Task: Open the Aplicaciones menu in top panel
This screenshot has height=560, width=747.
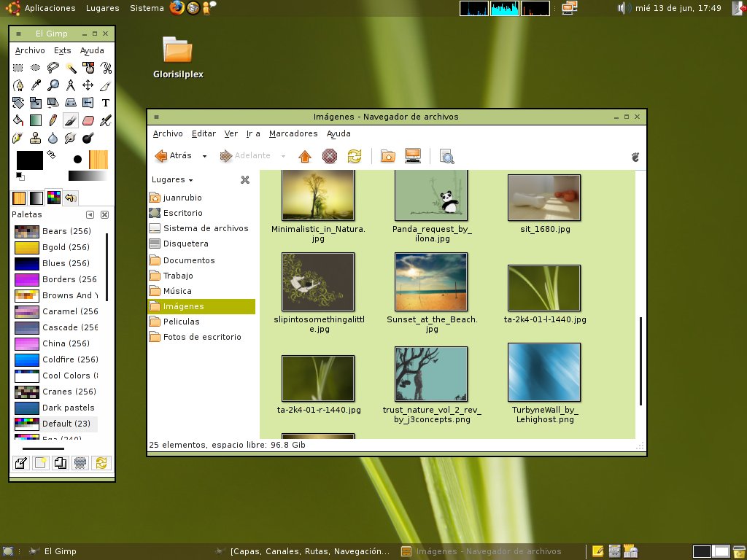Action: point(50,8)
